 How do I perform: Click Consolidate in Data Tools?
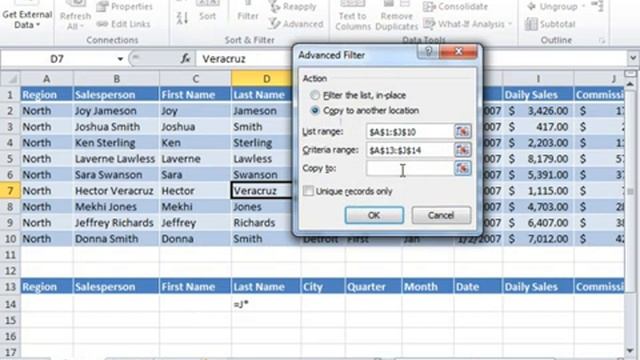coord(456,7)
